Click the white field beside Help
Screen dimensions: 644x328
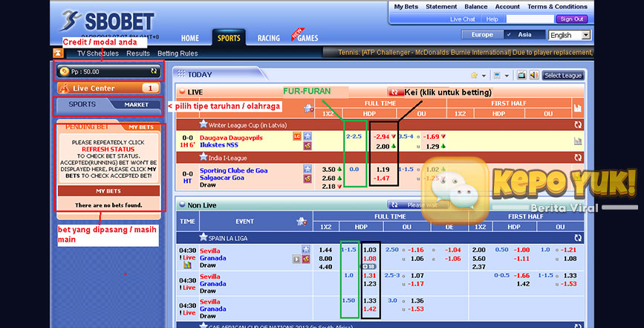[x=530, y=19]
